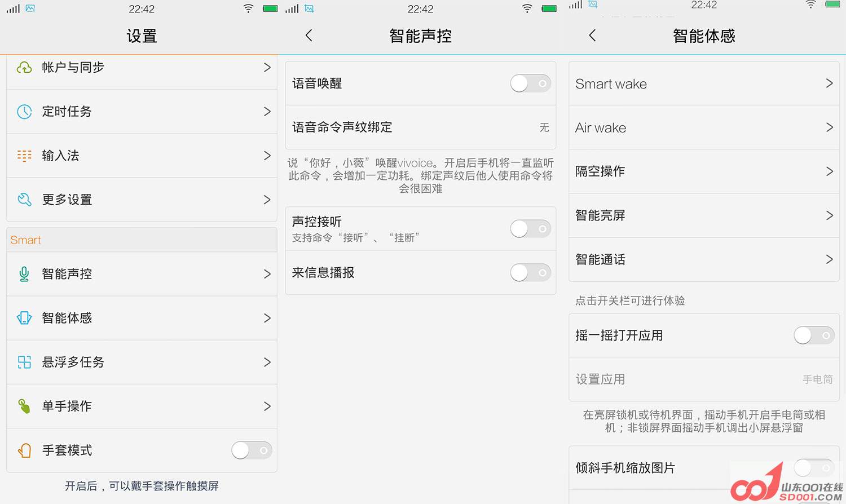The height and width of the screenshot is (504, 846).
Task: Click the cloud icon beside 帐户与同步
Action: pyautogui.click(x=24, y=68)
